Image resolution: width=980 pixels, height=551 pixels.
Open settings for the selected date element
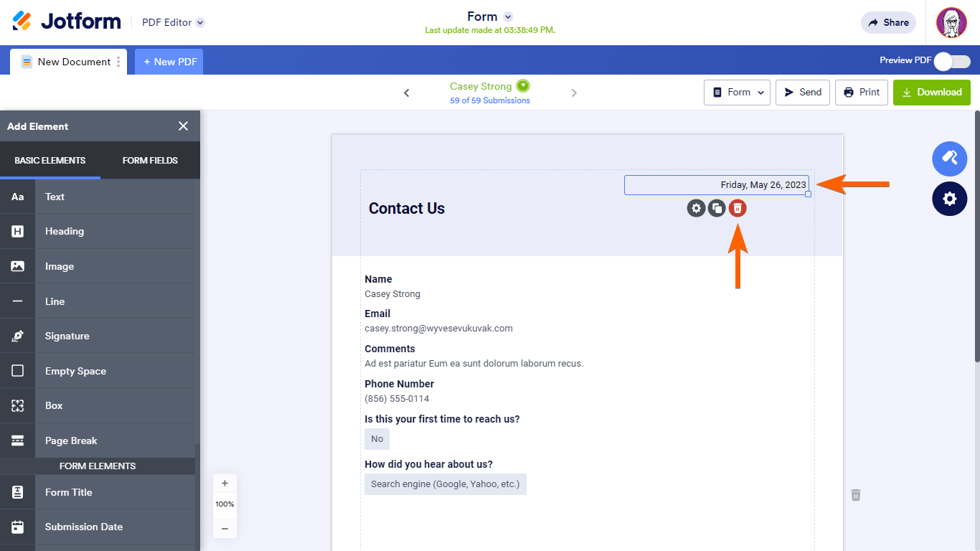pyautogui.click(x=696, y=208)
